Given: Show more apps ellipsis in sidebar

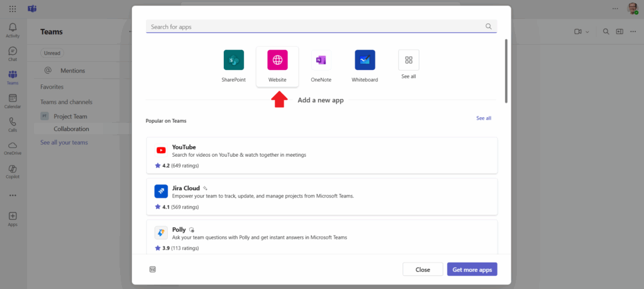Looking at the screenshot, I should click(x=13, y=195).
